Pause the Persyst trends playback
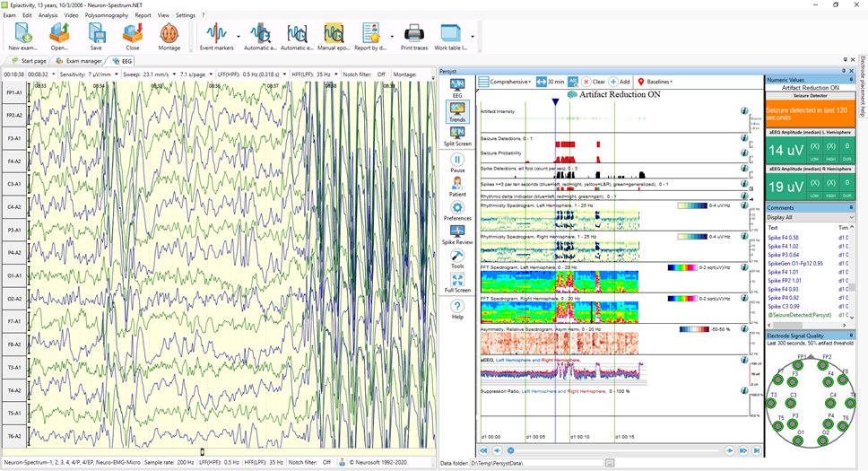 tap(457, 162)
